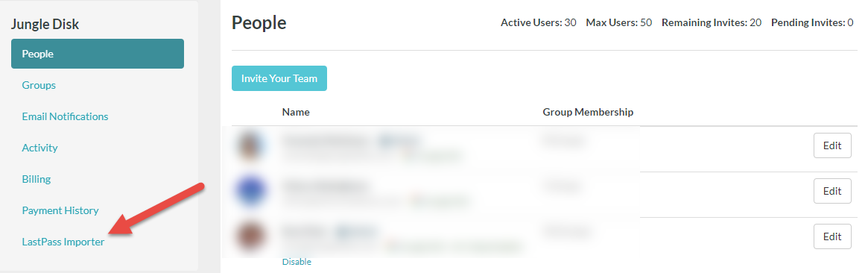Click the Group Membership column header
The height and width of the screenshot is (273, 868).
point(588,112)
